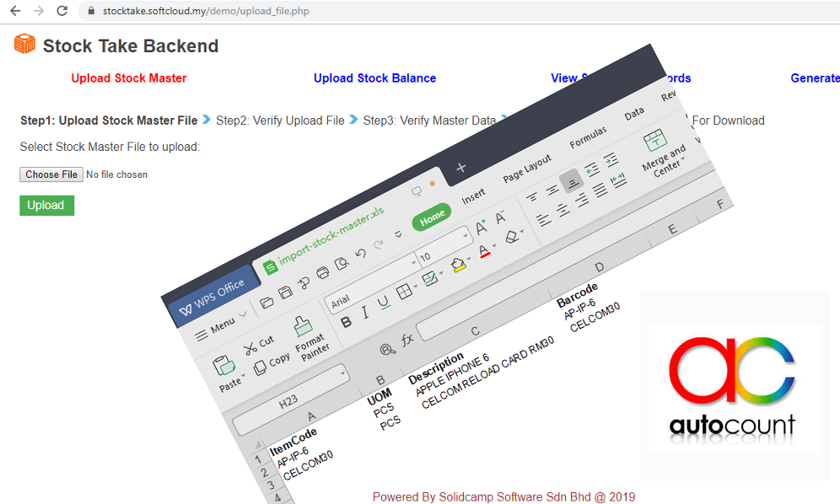This screenshot has height=504, width=840.
Task: Expand the font size 10 dropdown
Action: pos(465,235)
